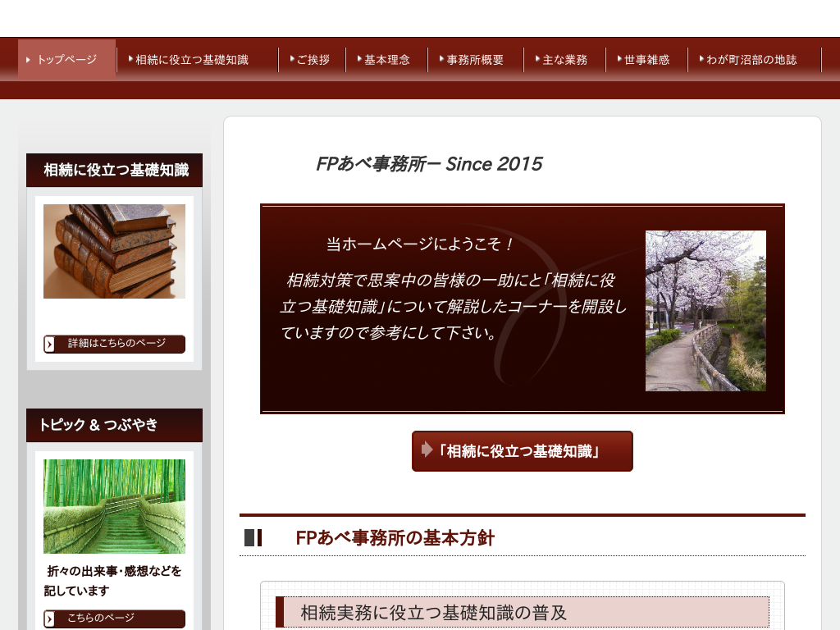The image size is (840, 630).
Task: Click the large「相続に役立つ基礎知識」center button
Action: point(522,451)
